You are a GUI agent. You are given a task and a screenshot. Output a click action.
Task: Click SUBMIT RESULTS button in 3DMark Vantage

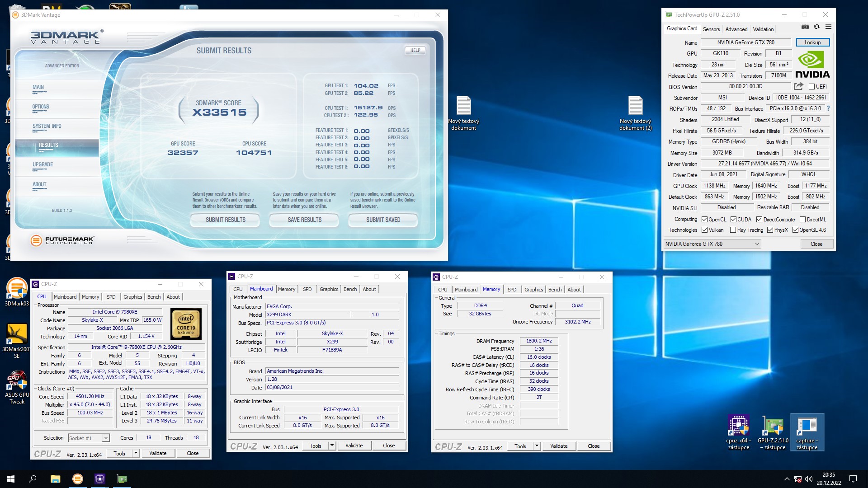[225, 220]
